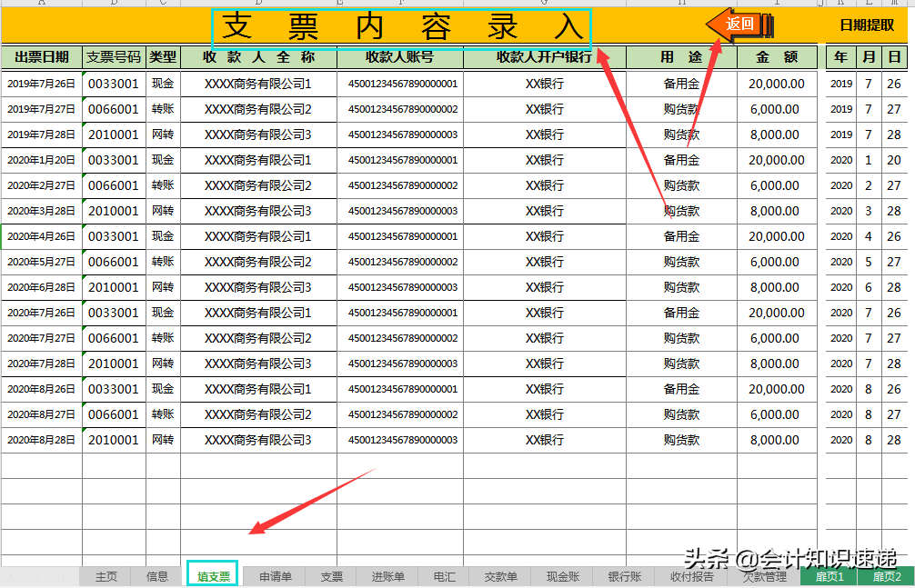Select the 收款人账号 column header
Image resolution: width=915 pixels, height=588 pixels.
tap(402, 55)
